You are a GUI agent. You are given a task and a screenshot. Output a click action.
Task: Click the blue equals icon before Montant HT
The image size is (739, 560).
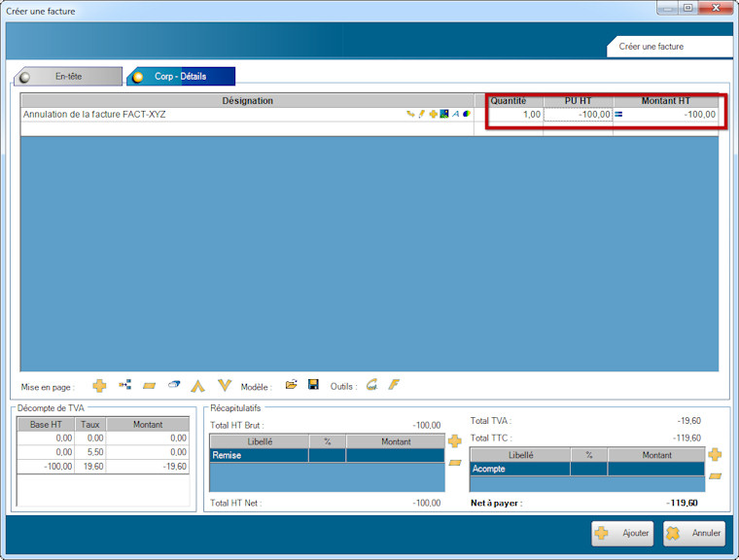click(618, 115)
